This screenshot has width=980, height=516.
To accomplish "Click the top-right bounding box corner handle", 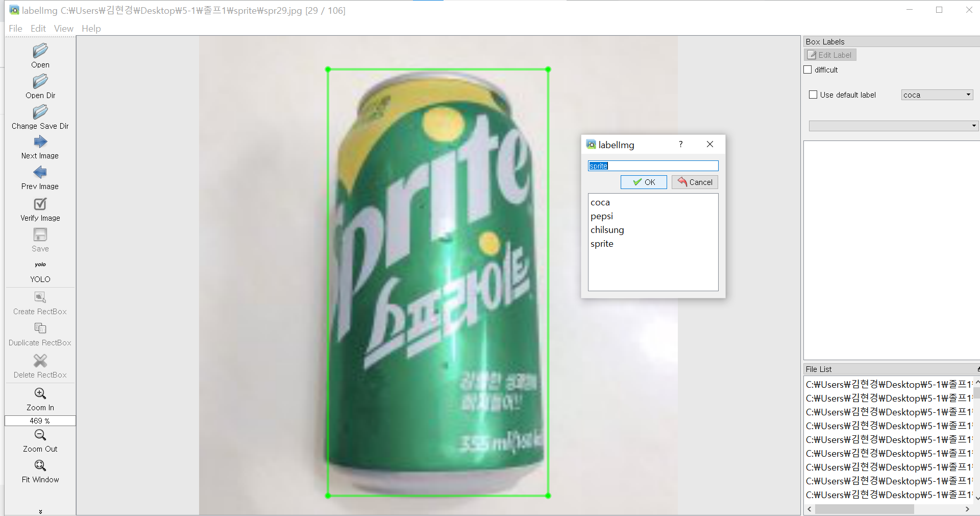I will (x=548, y=69).
